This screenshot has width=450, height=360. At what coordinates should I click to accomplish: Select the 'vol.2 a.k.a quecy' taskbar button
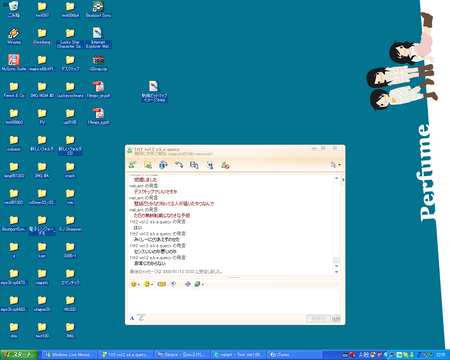point(127,355)
